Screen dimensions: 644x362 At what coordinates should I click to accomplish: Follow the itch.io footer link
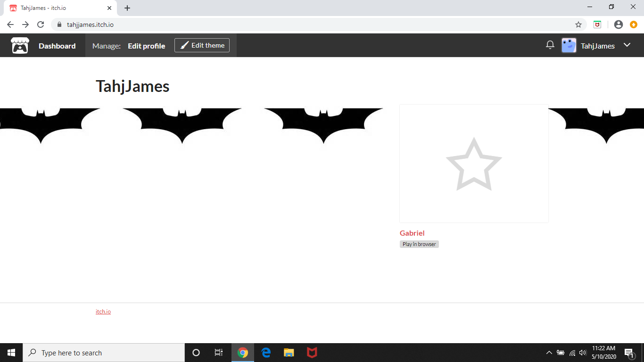coord(103,312)
